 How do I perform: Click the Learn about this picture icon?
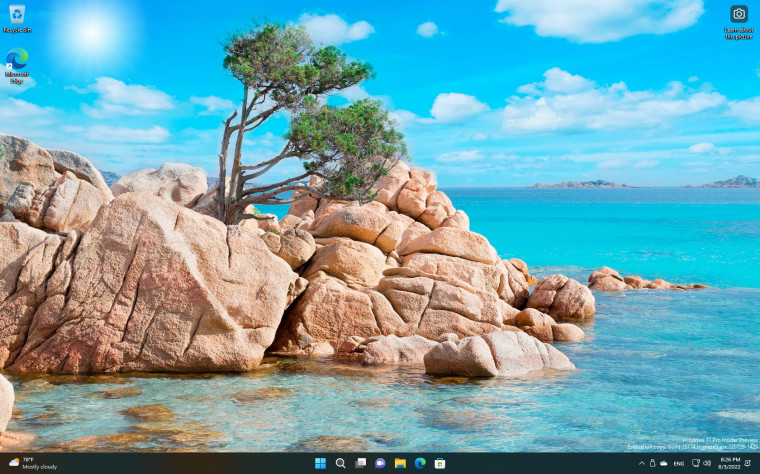(739, 22)
